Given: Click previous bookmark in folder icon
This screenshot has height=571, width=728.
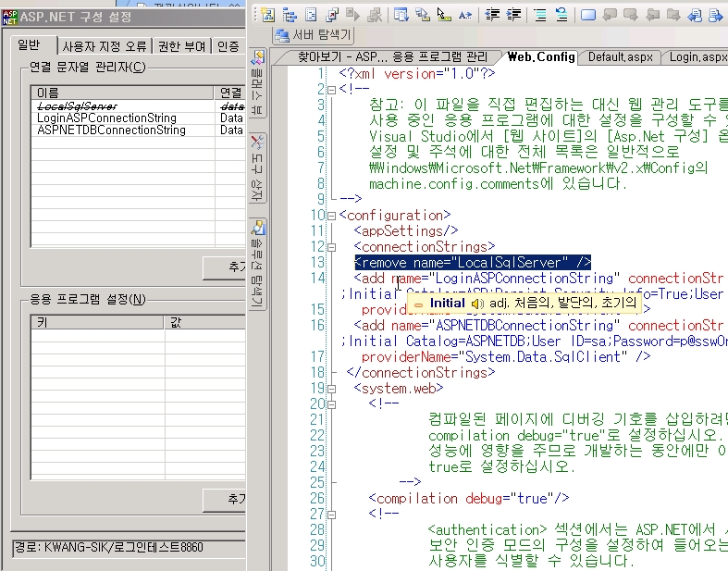Looking at the screenshot, I should coord(653,15).
